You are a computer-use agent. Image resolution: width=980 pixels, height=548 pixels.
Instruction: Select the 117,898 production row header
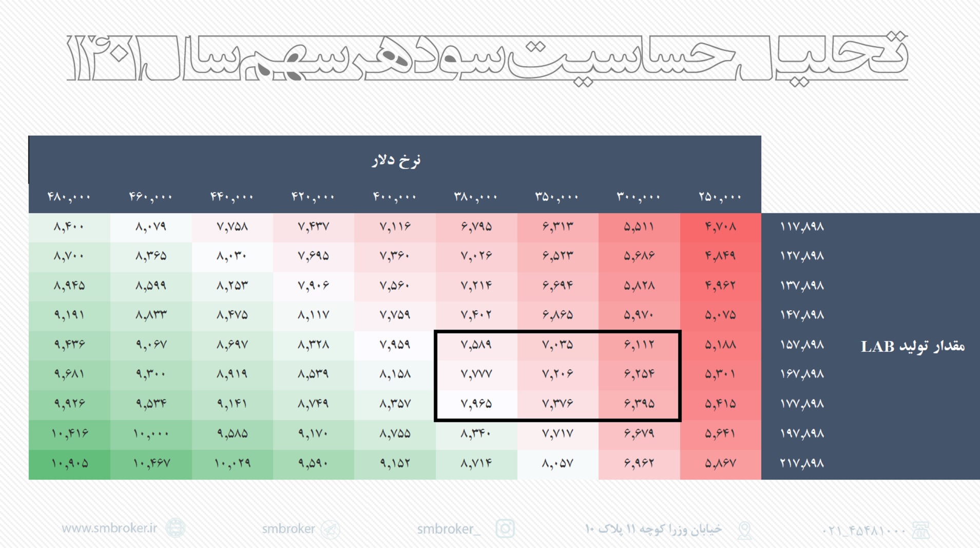pos(802,226)
